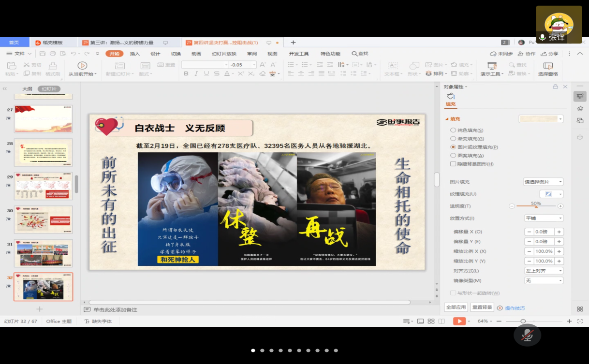Open the 选择窗格 selection pane
Viewport: 589px width, 364px height.
click(x=548, y=66)
